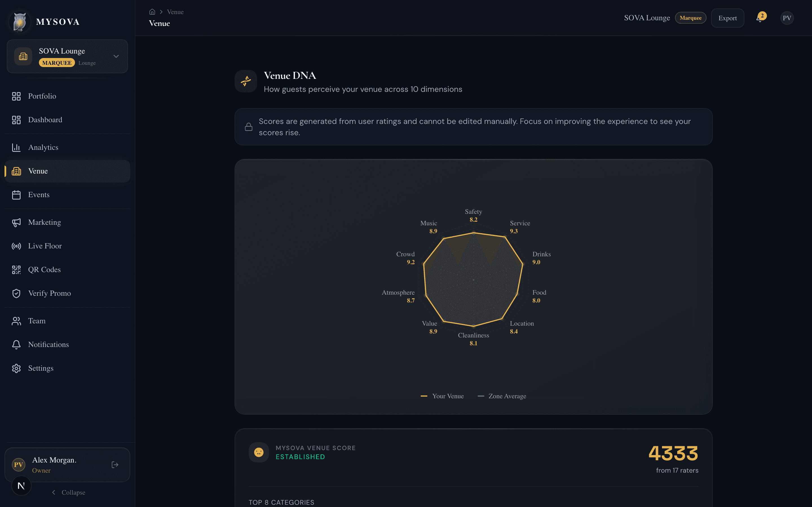Toggle the Zone Average legend entry
Viewport: 812px width, 507px height.
[x=501, y=396]
